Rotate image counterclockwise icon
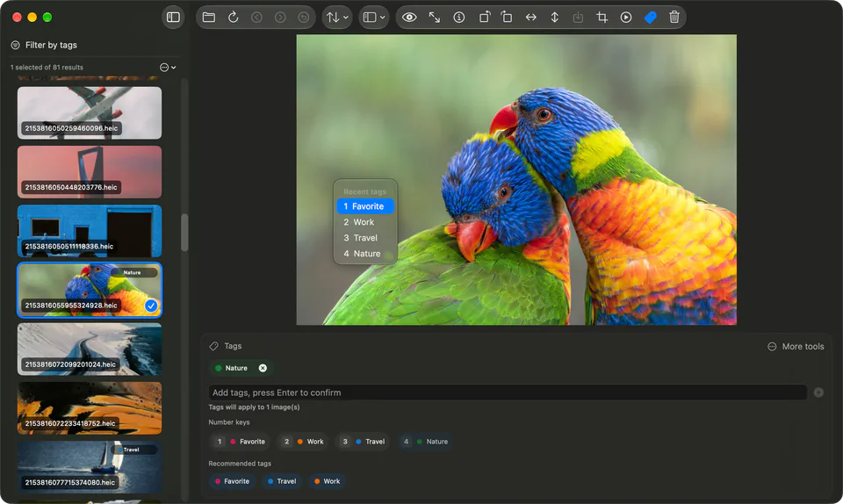843x504 pixels. (x=484, y=18)
